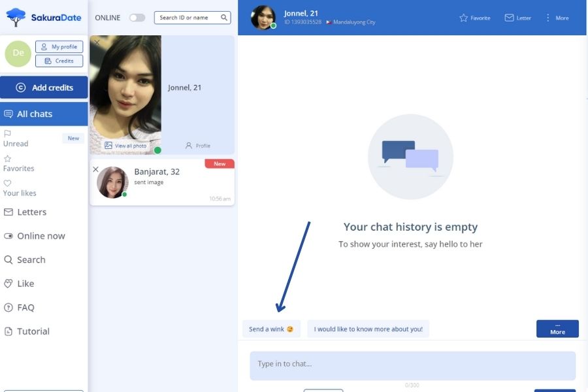
Task: Click the Profile icon on Jonnel's card
Action: (x=189, y=146)
